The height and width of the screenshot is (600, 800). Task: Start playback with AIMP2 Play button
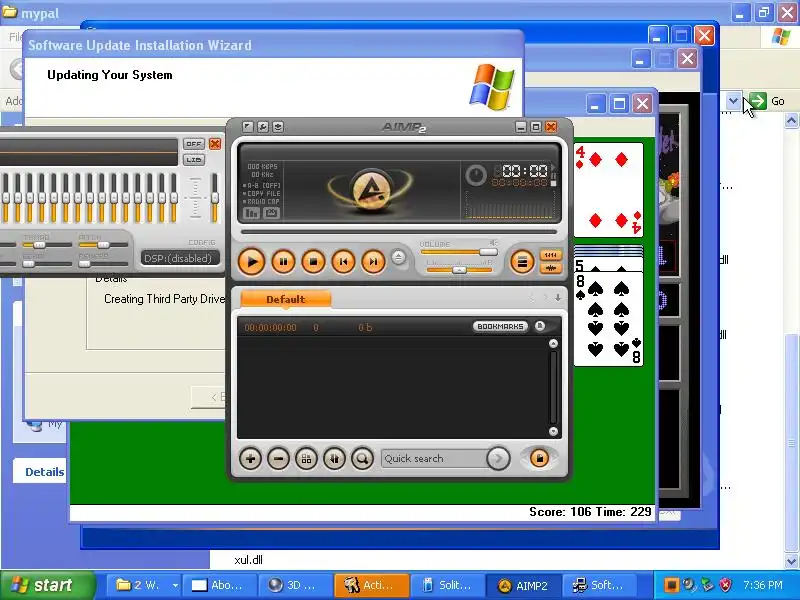[x=252, y=262]
